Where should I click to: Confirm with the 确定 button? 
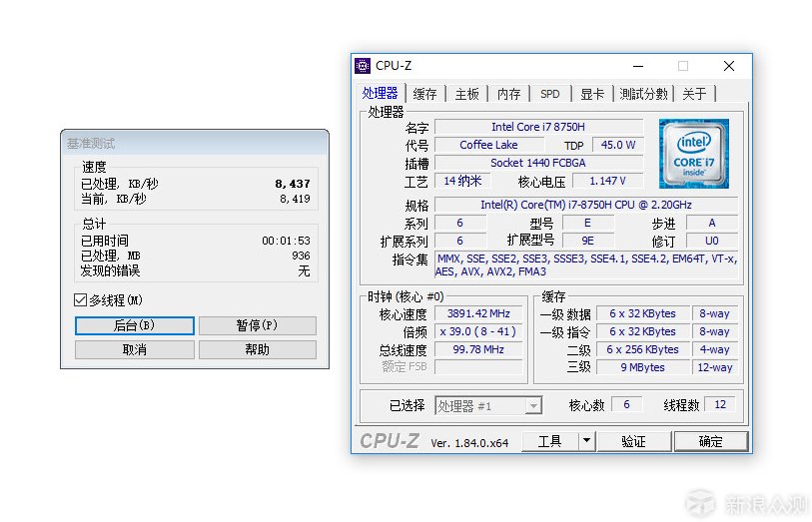click(x=710, y=441)
